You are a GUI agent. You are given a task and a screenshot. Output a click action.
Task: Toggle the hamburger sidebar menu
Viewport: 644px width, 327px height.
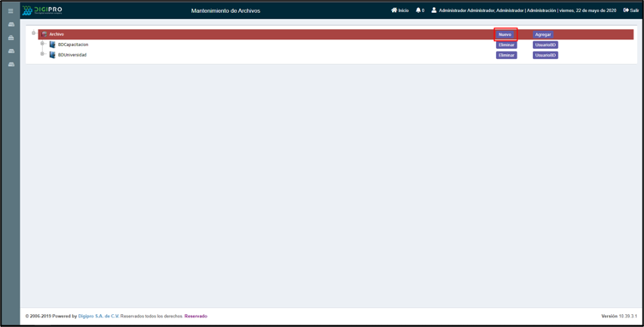[11, 11]
